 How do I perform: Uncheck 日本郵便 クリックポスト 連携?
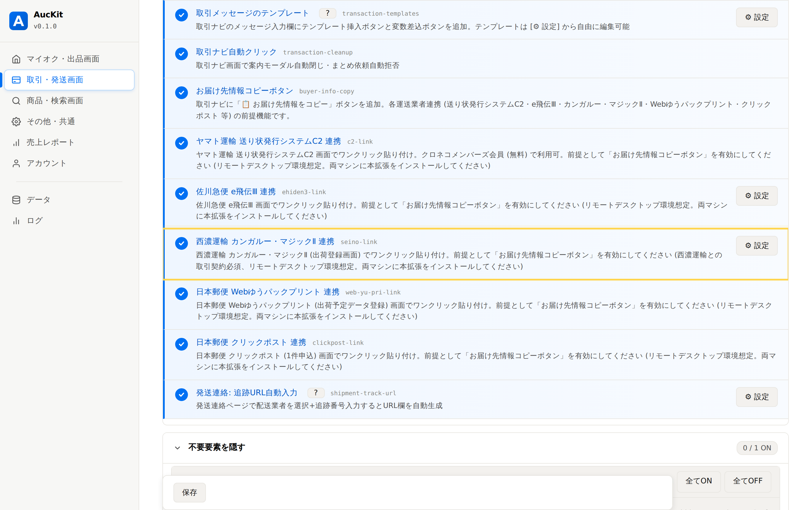pos(182,344)
